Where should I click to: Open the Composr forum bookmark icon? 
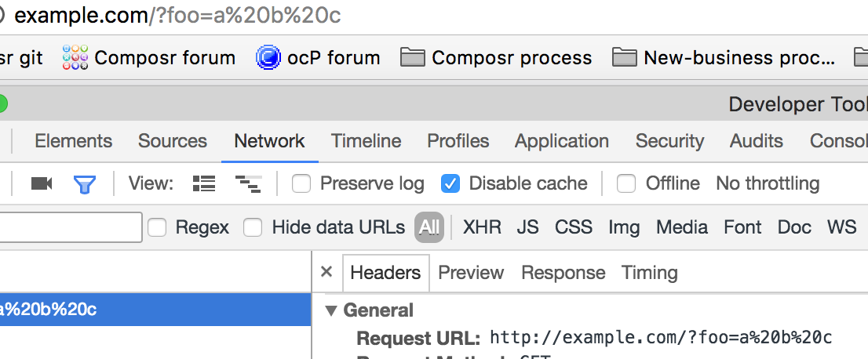[x=75, y=58]
